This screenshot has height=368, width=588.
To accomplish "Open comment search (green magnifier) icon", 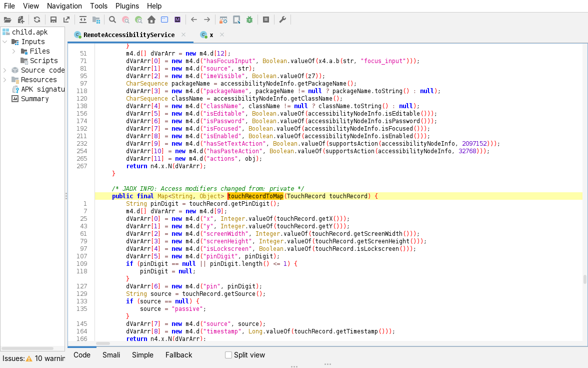I will pyautogui.click(x=139, y=20).
